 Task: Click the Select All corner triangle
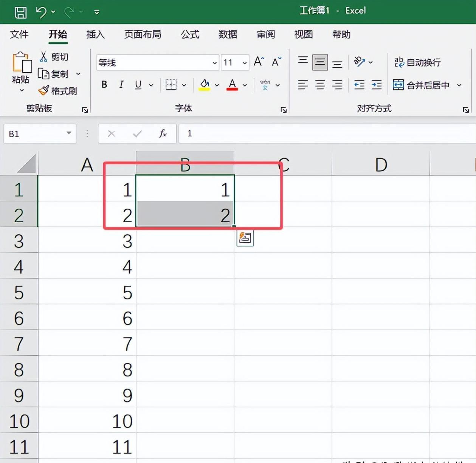pos(26,163)
